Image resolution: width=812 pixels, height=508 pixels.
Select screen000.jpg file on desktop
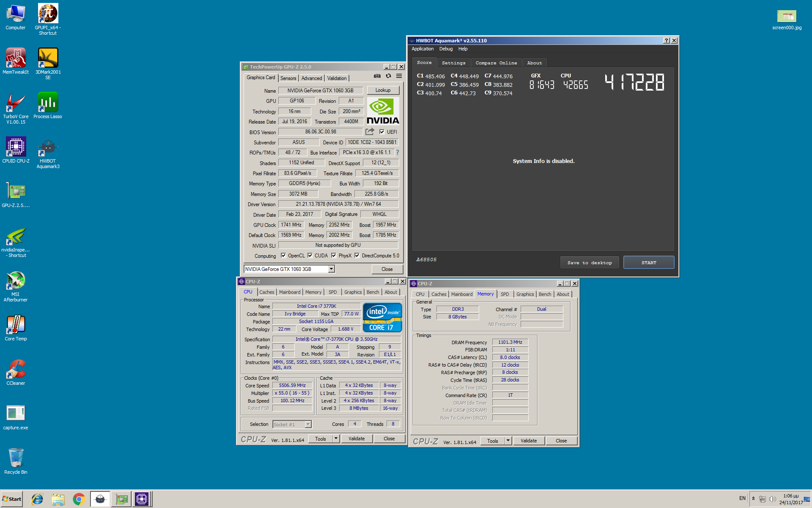tap(787, 19)
